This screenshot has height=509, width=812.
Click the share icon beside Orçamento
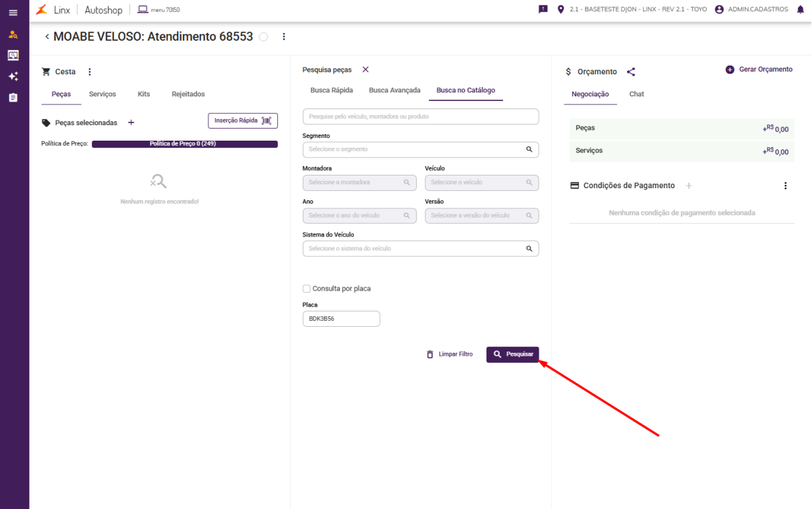point(631,72)
